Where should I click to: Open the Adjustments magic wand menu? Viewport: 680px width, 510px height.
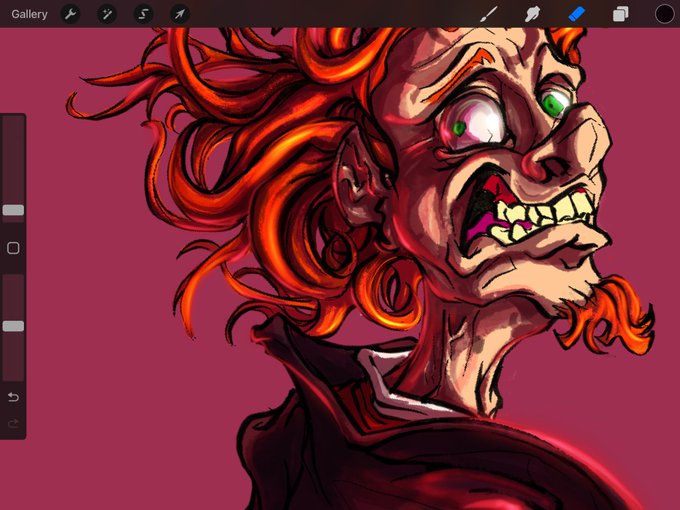coord(107,14)
